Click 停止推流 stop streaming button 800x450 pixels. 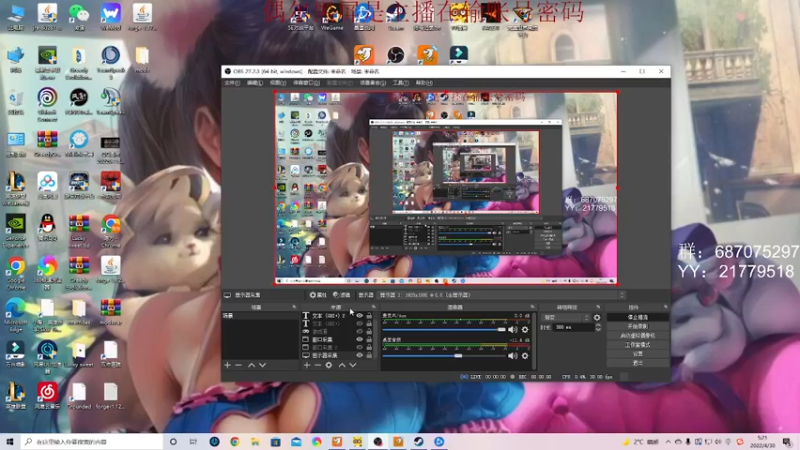pos(638,317)
